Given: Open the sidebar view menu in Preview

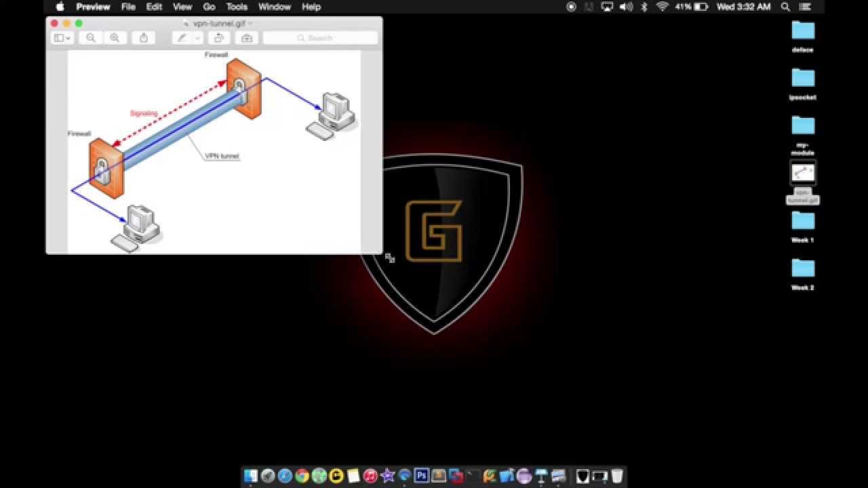Looking at the screenshot, I should (x=62, y=38).
